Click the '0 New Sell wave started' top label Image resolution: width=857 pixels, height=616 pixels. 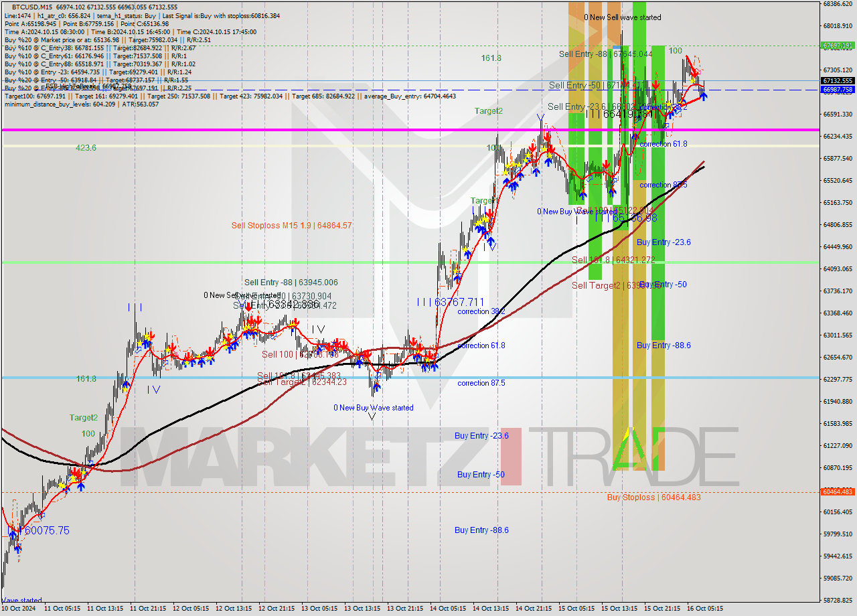coord(622,17)
